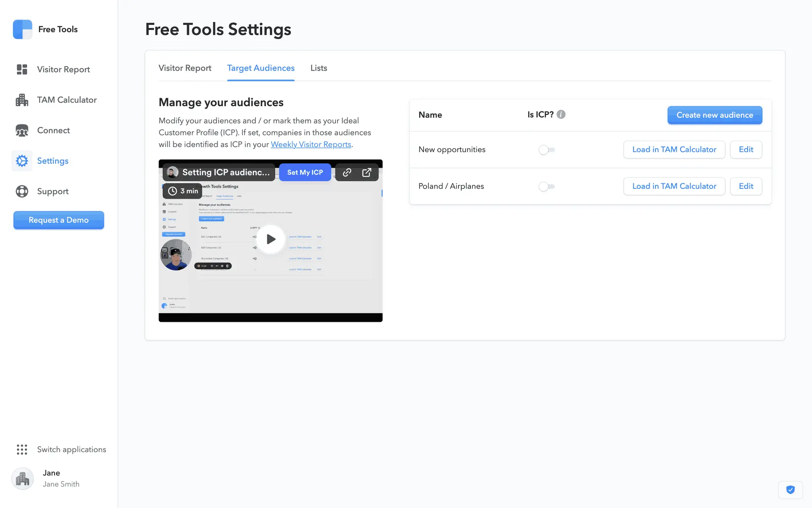This screenshot has height=508, width=812.
Task: Edit the Poland / Airplanes audience
Action: (x=746, y=186)
